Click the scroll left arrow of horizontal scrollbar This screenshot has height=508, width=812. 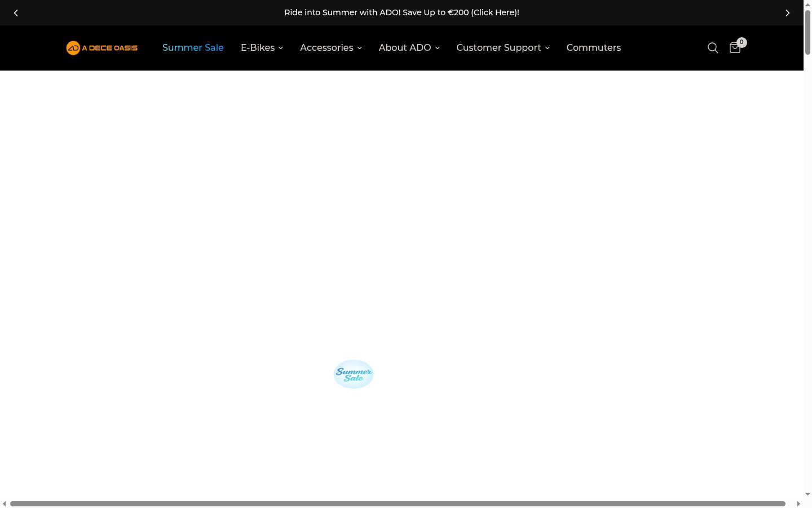(5, 503)
